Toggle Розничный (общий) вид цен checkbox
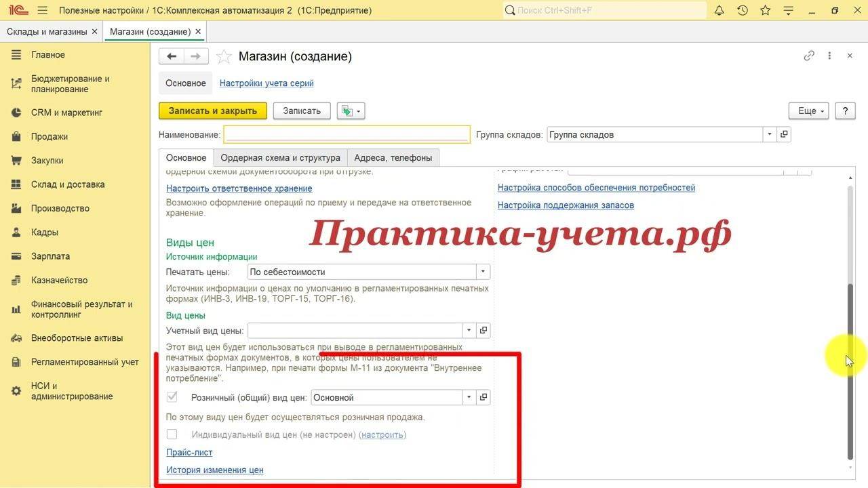This screenshot has height=488, width=868. pyautogui.click(x=172, y=397)
